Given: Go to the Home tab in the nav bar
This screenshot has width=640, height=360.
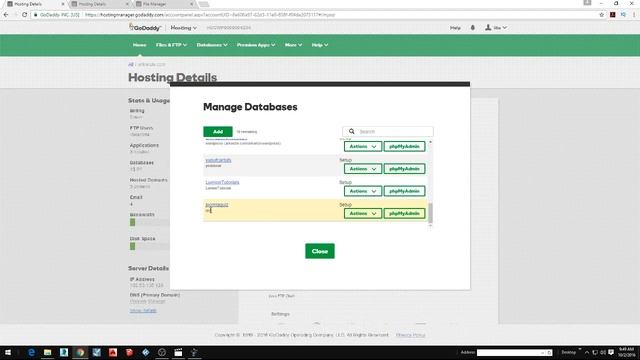Looking at the screenshot, I should point(139,45).
